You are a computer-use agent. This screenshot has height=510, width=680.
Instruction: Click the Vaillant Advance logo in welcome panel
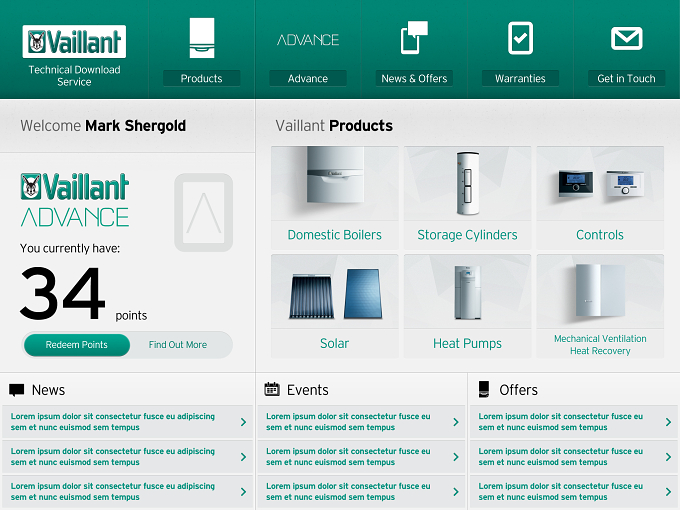75,200
